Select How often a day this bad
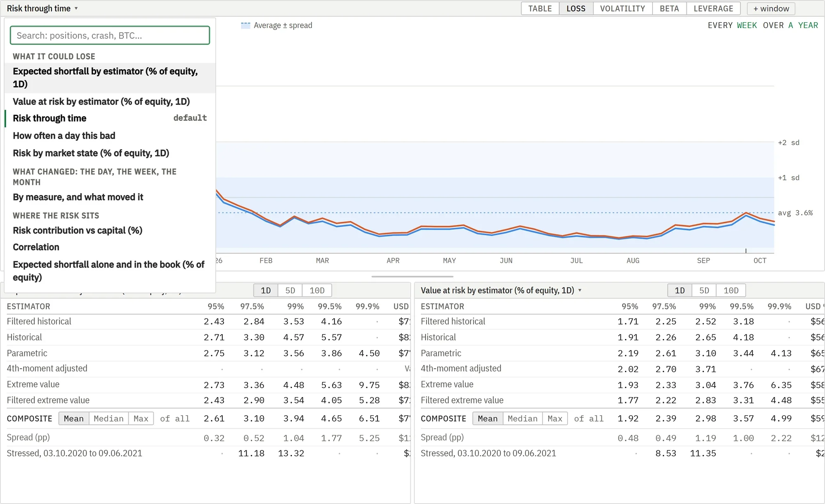825x504 pixels. click(x=110, y=136)
